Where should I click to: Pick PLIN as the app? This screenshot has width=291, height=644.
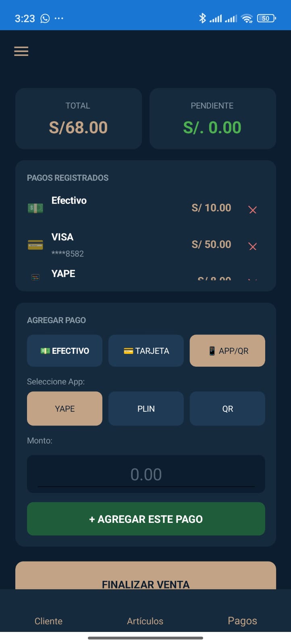coord(146,409)
